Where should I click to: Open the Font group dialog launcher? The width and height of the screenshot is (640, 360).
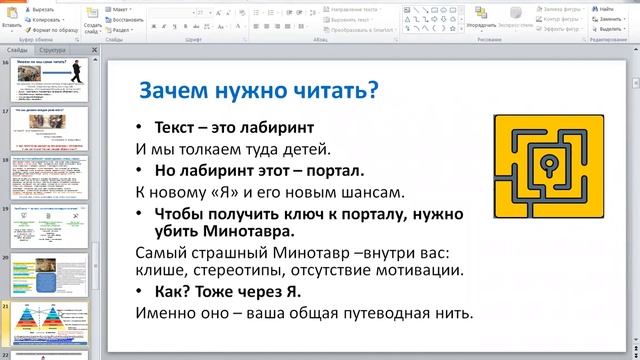pyautogui.click(x=245, y=40)
